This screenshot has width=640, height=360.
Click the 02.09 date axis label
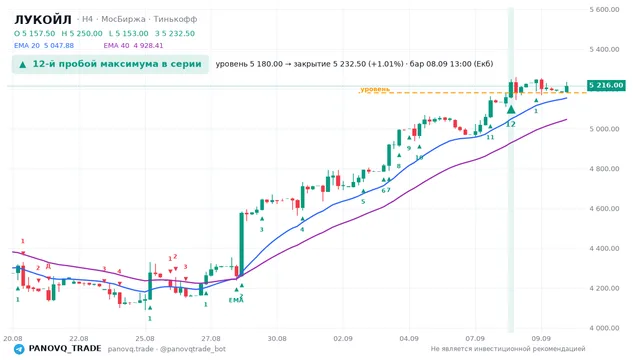[x=343, y=339]
